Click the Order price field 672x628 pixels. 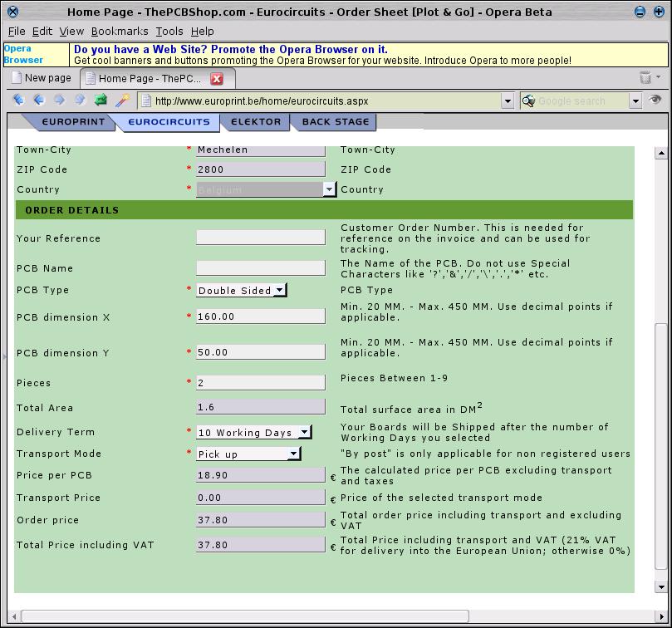[x=261, y=519]
